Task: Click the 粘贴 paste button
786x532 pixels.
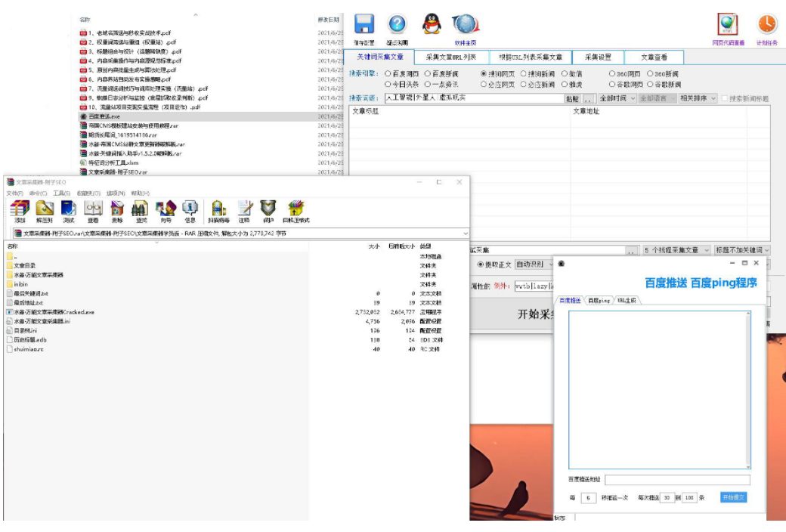Action: pos(572,99)
